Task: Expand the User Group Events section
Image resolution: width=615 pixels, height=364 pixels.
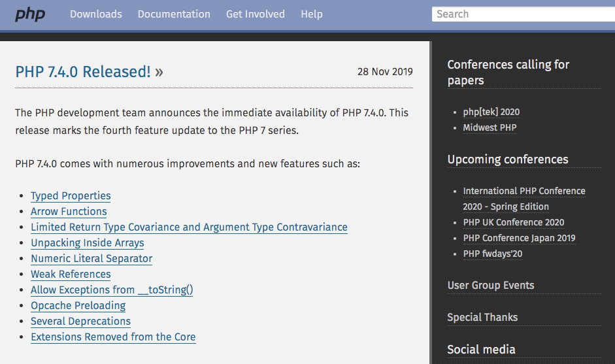Action: 490,286
